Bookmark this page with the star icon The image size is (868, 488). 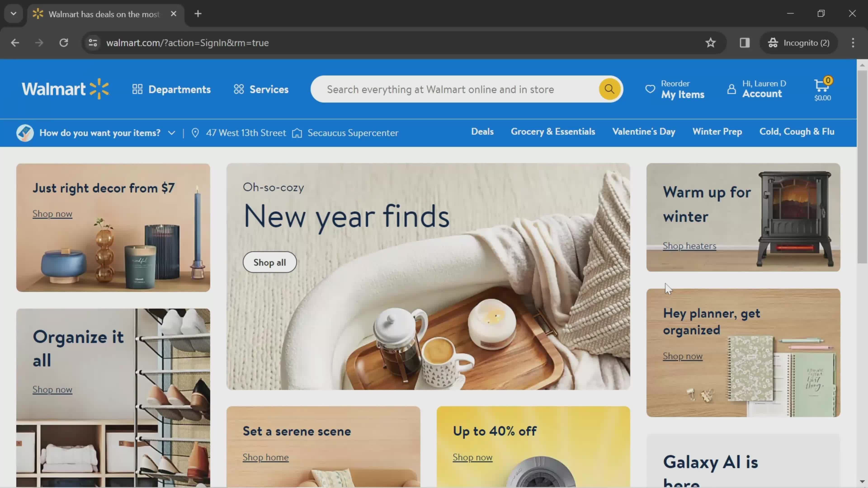click(710, 43)
